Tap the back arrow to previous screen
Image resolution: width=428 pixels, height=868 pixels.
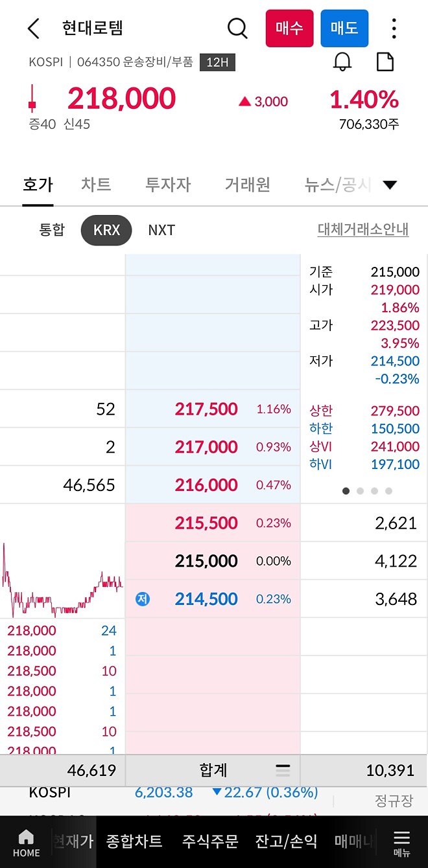[x=32, y=29]
